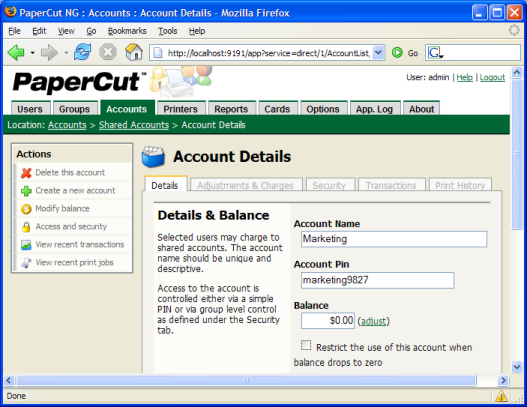The image size is (527, 407).
Task: Switch to Adjustments & Charges sub-tab
Action: [245, 185]
